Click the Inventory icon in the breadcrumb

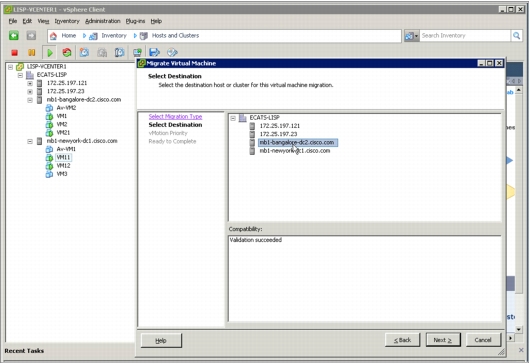click(93, 36)
